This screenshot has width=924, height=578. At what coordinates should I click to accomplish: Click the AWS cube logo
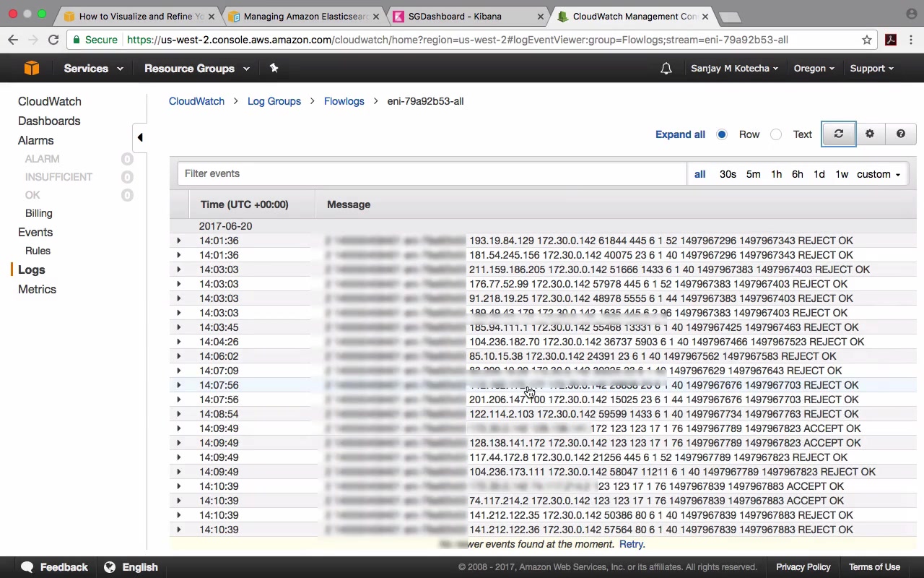coord(32,68)
